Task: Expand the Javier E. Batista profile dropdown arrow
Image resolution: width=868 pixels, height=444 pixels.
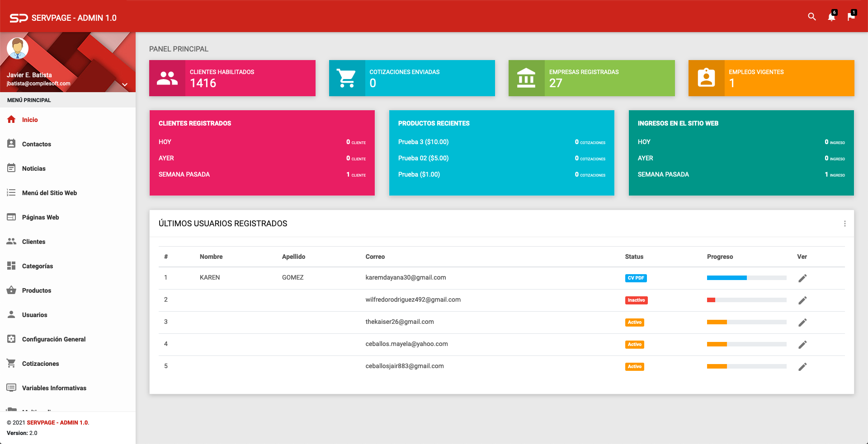Action: [x=125, y=84]
